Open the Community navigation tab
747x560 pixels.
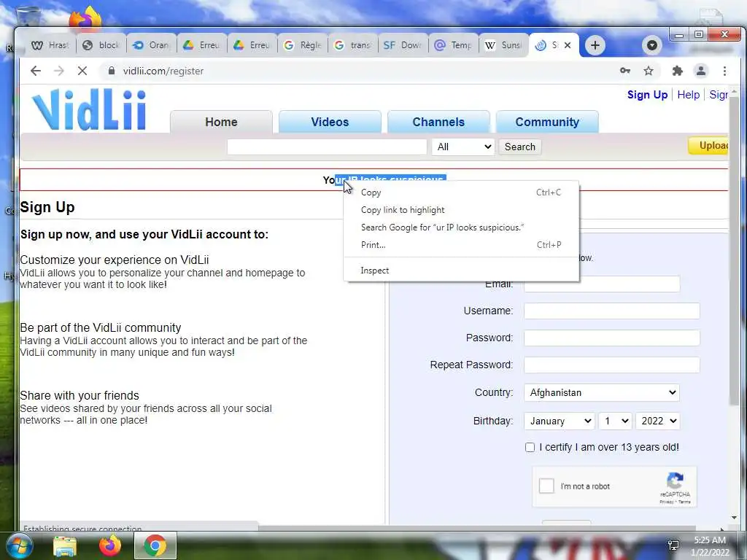547,122
